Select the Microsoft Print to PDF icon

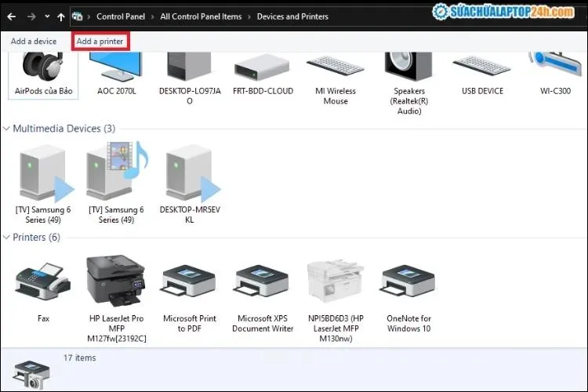(189, 282)
